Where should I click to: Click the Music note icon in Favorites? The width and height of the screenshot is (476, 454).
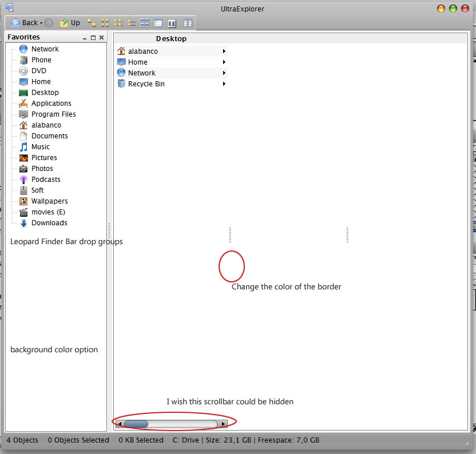[x=23, y=147]
